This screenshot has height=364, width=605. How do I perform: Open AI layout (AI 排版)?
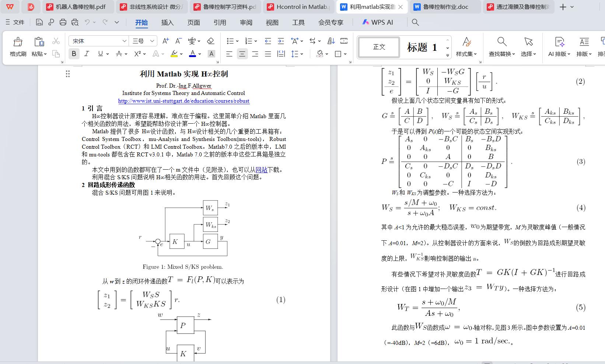(559, 47)
